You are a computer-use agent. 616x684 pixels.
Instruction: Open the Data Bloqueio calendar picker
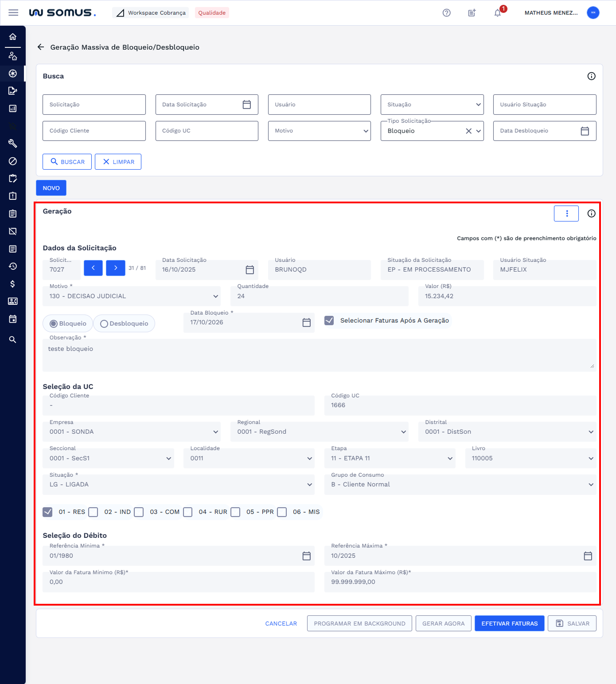tap(306, 323)
